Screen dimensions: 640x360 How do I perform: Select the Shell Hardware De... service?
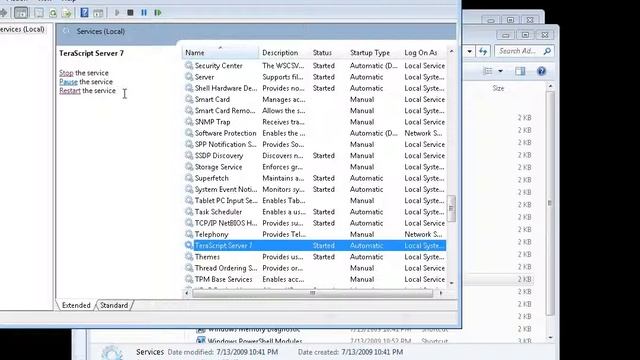(226, 88)
